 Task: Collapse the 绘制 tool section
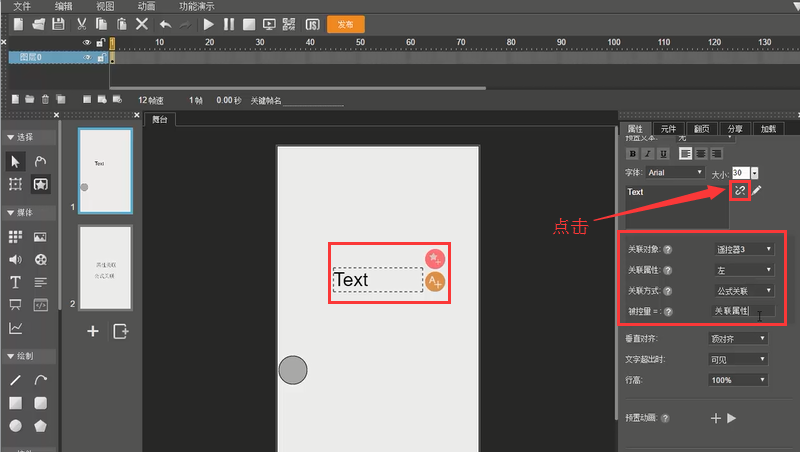tap(10, 356)
